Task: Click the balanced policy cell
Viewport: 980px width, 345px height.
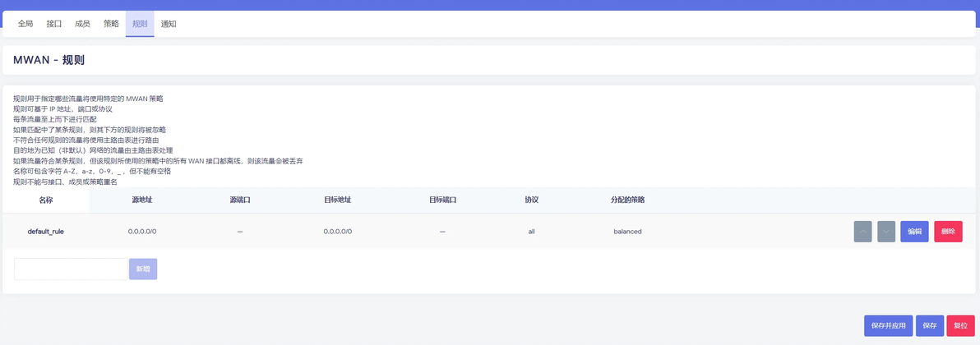Action: (627, 232)
